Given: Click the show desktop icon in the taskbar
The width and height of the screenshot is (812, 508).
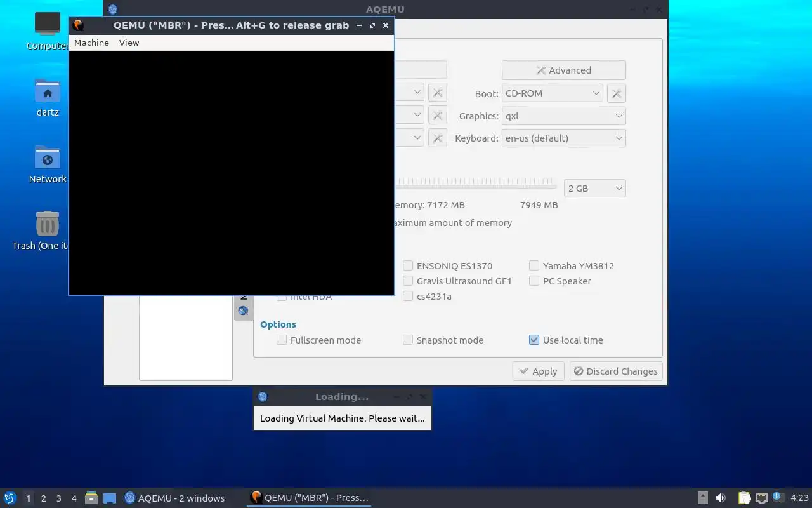Looking at the screenshot, I should pyautogui.click(x=109, y=498).
